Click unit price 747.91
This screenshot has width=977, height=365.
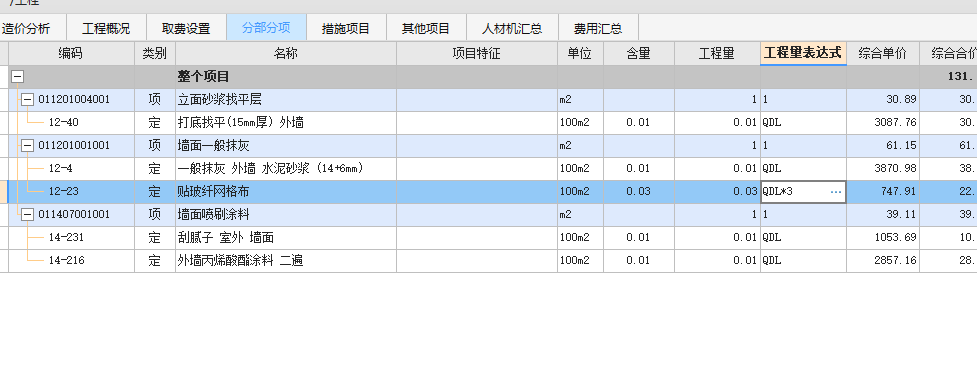point(882,192)
